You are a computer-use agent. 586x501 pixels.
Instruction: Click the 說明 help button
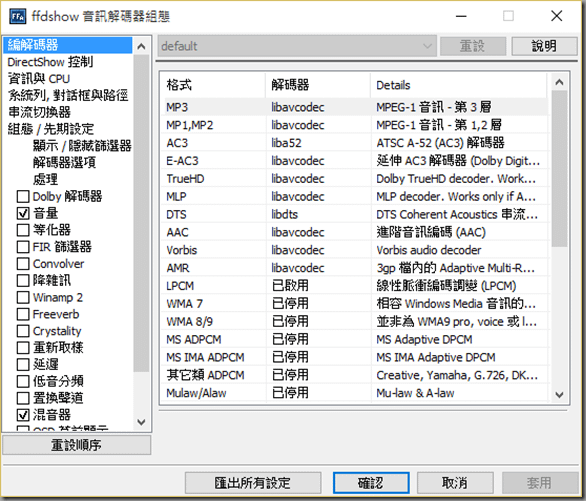click(544, 46)
